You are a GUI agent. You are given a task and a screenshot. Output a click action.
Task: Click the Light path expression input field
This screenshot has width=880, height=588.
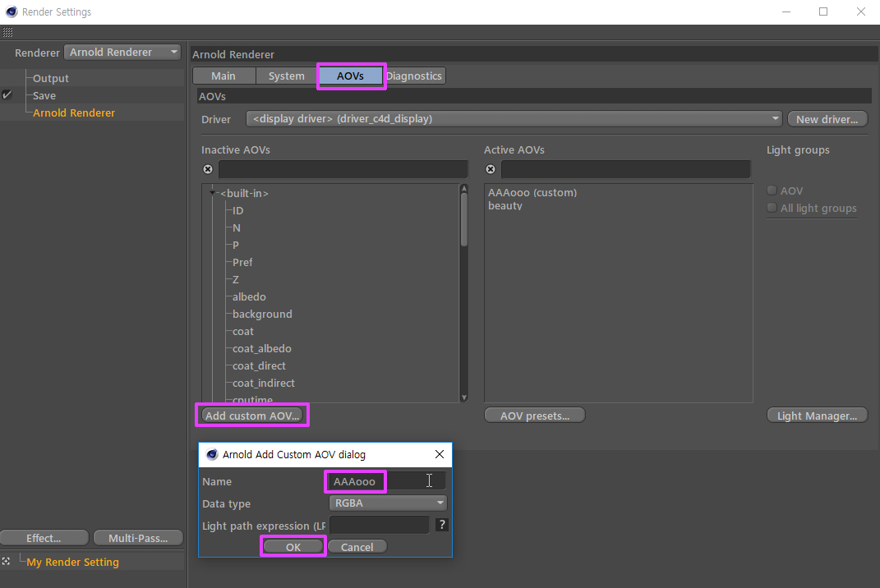(380, 525)
